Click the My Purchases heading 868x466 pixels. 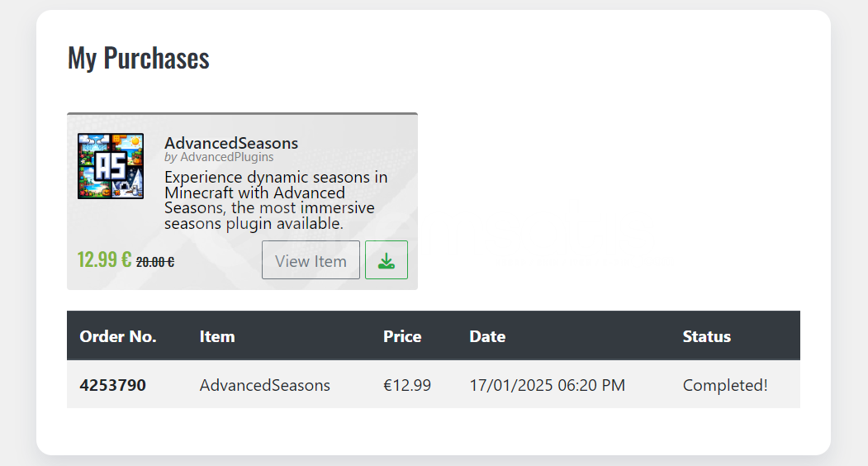139,58
